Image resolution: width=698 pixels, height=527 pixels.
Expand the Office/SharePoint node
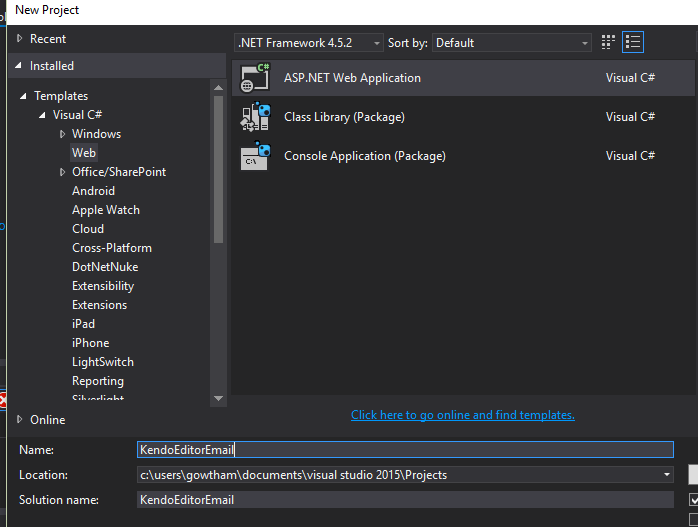tap(62, 172)
